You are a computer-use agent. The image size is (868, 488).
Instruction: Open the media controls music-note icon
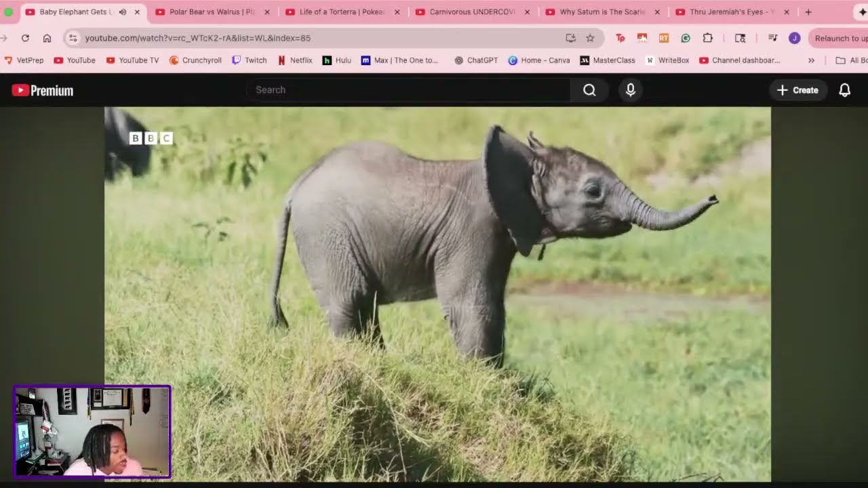pyautogui.click(x=772, y=39)
